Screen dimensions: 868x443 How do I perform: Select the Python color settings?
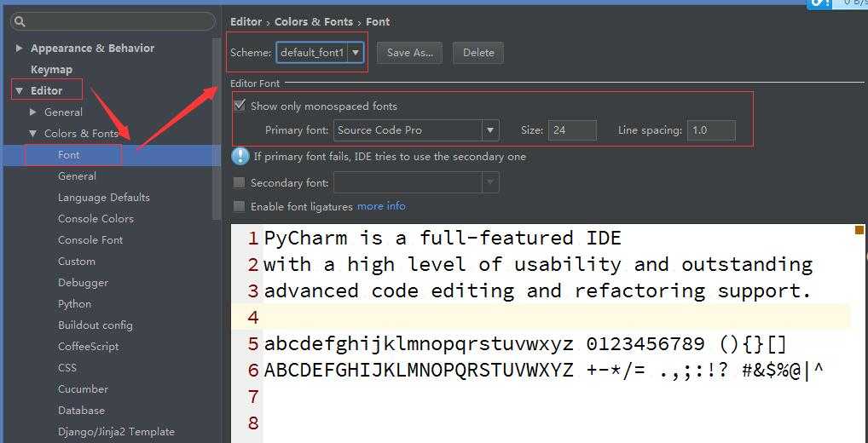(74, 303)
